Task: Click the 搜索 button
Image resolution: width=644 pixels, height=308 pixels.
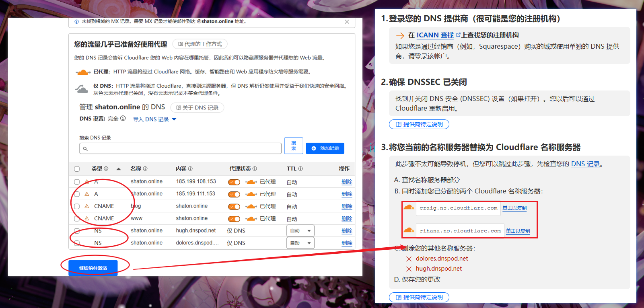Action: coord(294,146)
